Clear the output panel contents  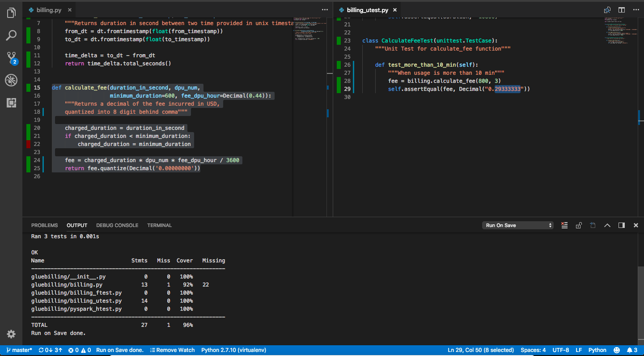564,225
